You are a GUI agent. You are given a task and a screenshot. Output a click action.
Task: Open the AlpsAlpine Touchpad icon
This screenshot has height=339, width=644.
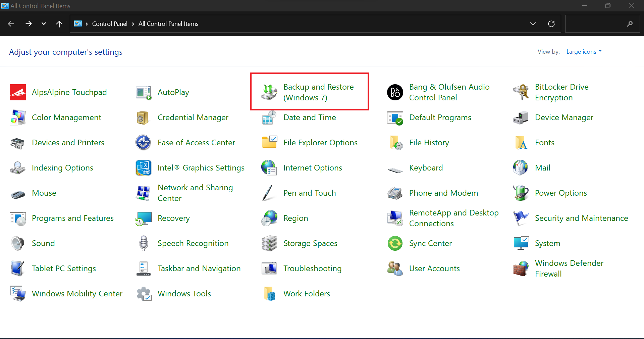(18, 92)
